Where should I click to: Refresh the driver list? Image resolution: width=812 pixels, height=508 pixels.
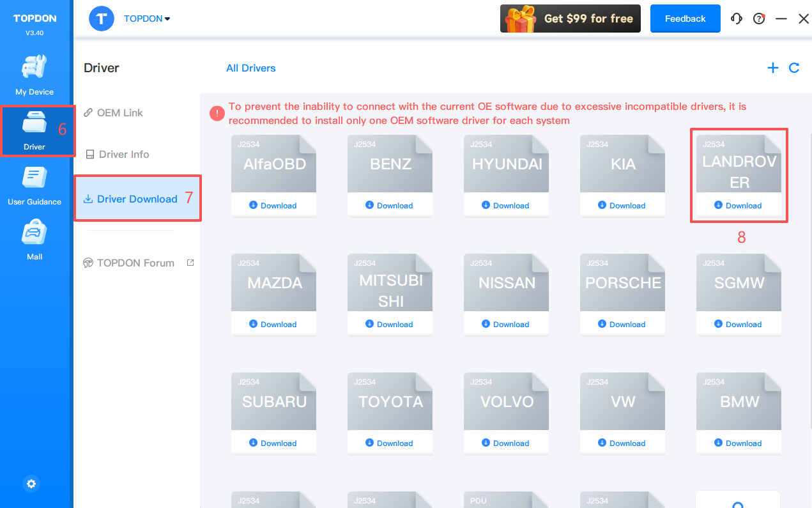(x=794, y=68)
